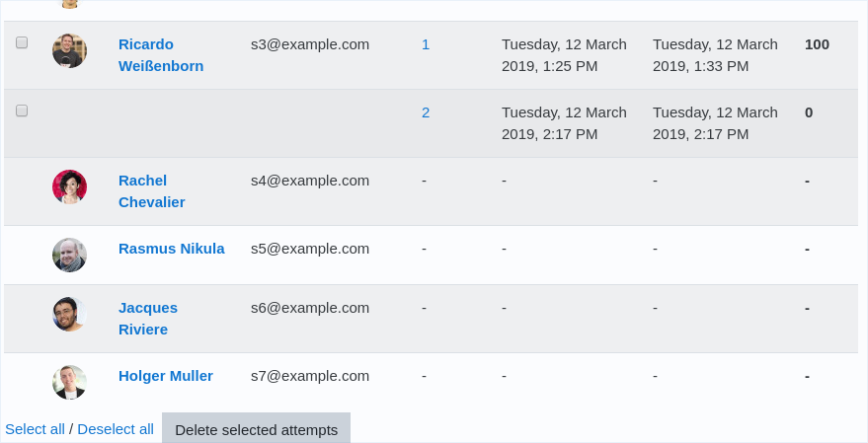Tick checkbox for Ricardo's attempt 1
This screenshot has height=443, width=868.
pyautogui.click(x=22, y=42)
